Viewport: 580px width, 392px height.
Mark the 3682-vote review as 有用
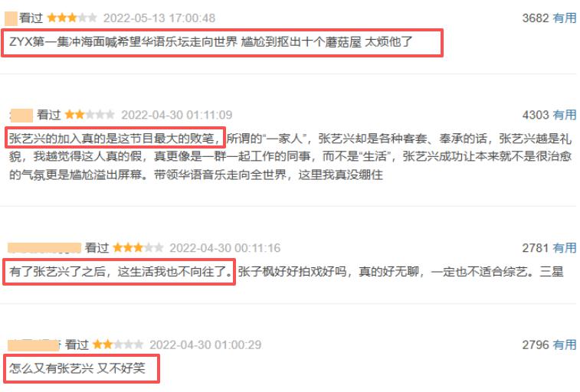(x=565, y=18)
